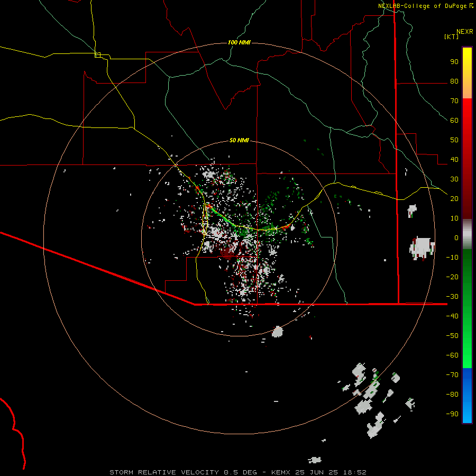Viewport: 476px width, 476px height.
Task: Click the positive 10 value on the velocity scale
Action: [x=454, y=218]
